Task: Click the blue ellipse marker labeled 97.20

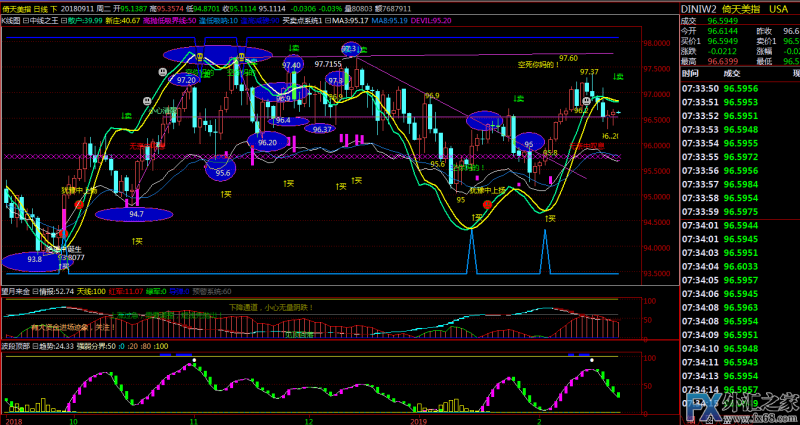Action: pos(186,80)
